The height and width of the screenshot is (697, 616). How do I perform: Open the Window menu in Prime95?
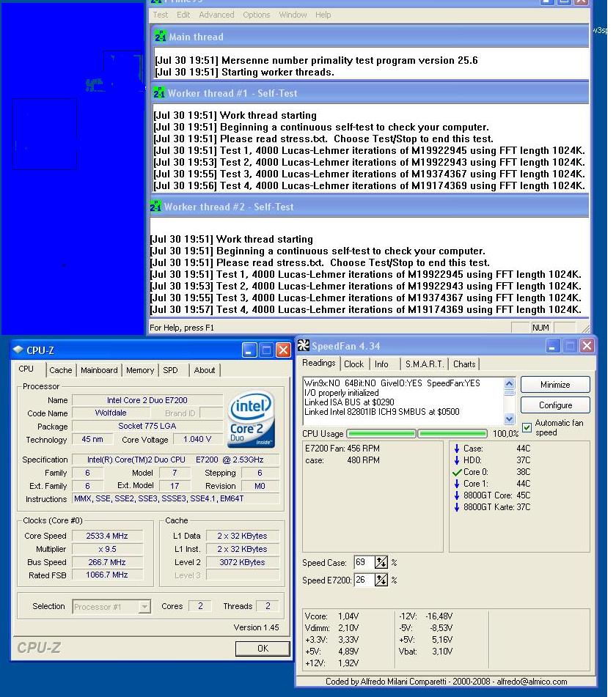click(x=293, y=15)
